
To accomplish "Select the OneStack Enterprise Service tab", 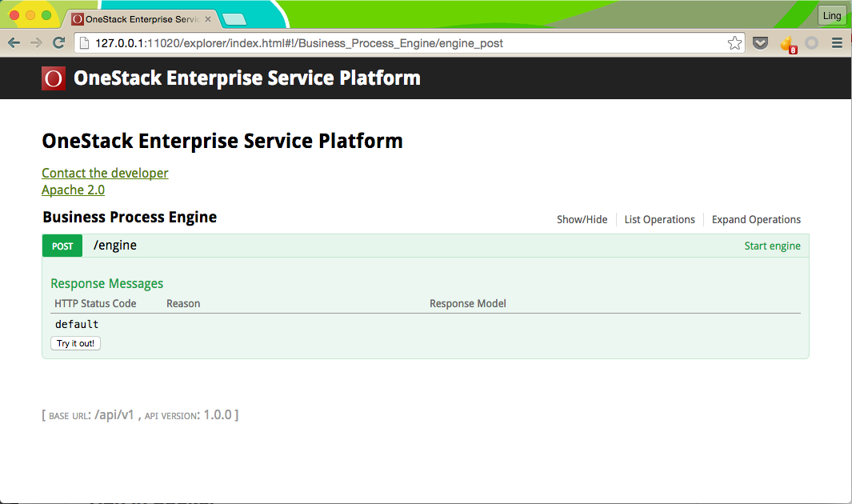I will (142, 19).
